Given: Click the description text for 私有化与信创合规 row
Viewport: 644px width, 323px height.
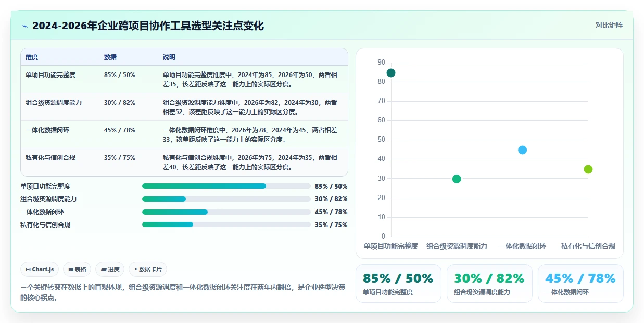Looking at the screenshot, I should pyautogui.click(x=250, y=163).
